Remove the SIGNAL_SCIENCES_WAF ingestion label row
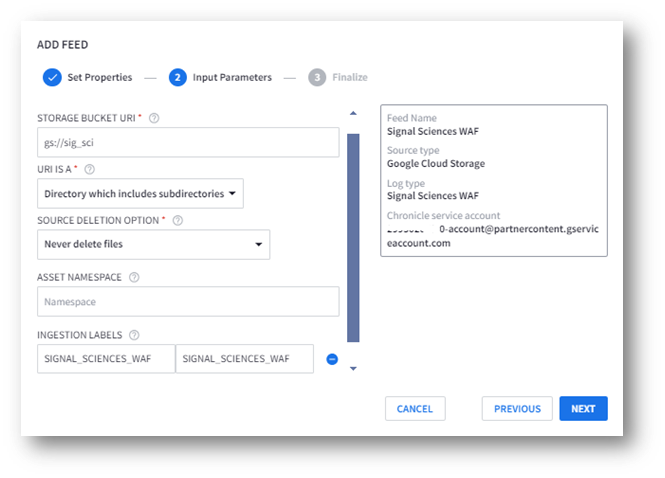Viewport: 665px width, 478px height. tap(332, 359)
